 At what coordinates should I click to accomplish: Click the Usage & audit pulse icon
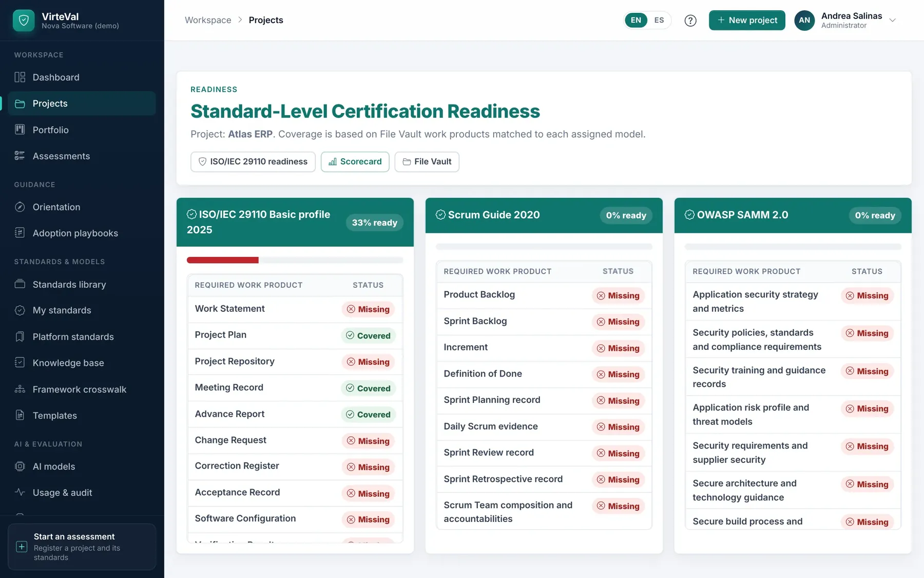[20, 492]
